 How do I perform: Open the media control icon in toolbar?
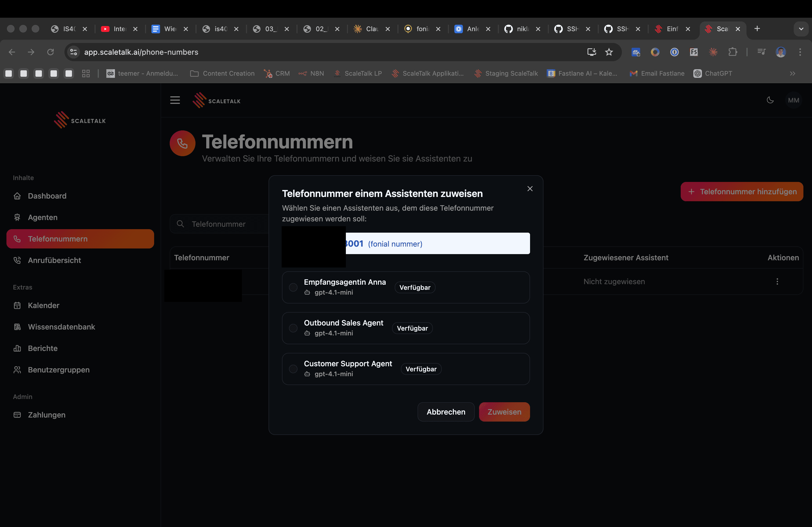pyautogui.click(x=762, y=52)
